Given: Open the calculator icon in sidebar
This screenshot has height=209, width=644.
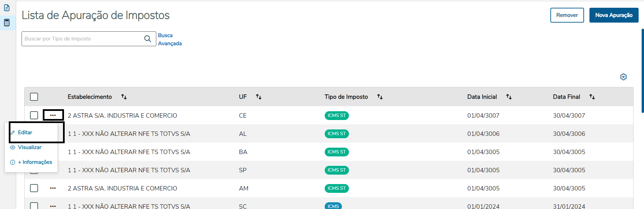Looking at the screenshot, I should 7,23.
